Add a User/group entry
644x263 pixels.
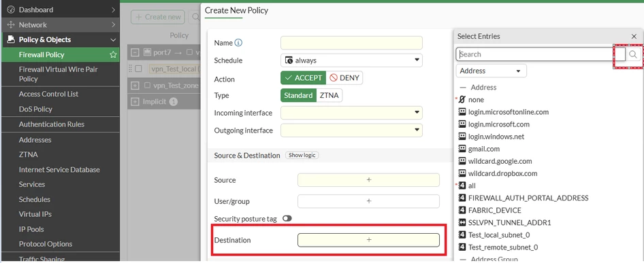point(368,201)
